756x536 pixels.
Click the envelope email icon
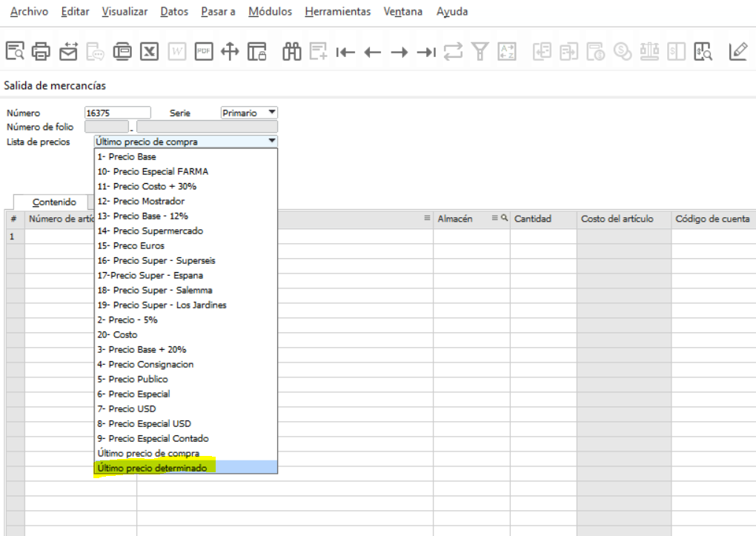point(67,51)
